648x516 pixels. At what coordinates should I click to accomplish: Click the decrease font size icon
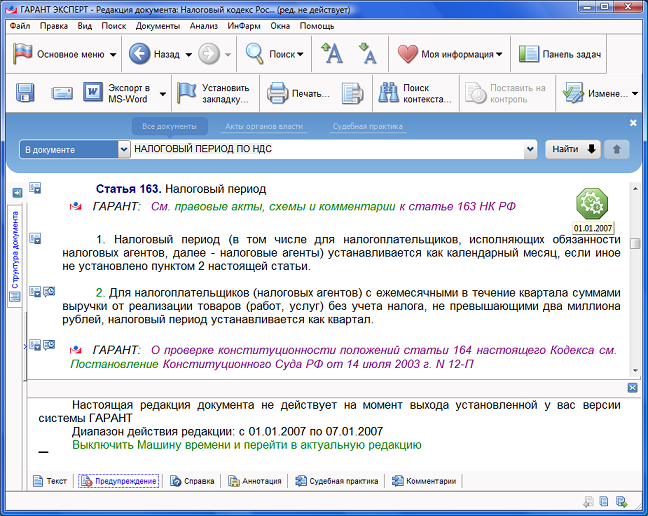(367, 54)
